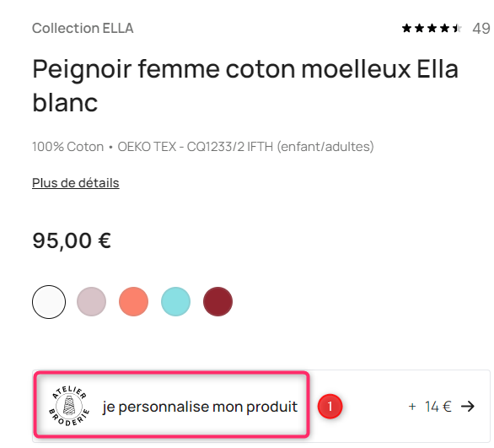Select the turquoise blue color swatch
This screenshot has height=448, width=494.
pyautogui.click(x=176, y=302)
